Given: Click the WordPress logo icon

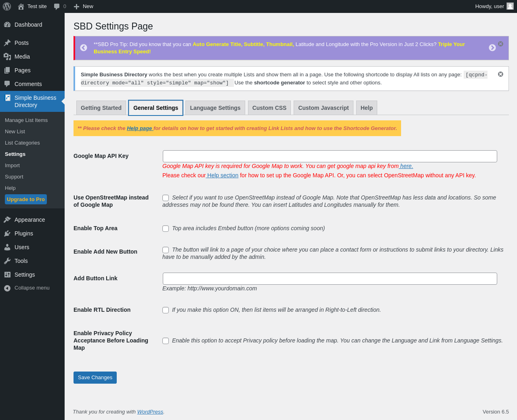Looking at the screenshot, I should click(7, 6).
